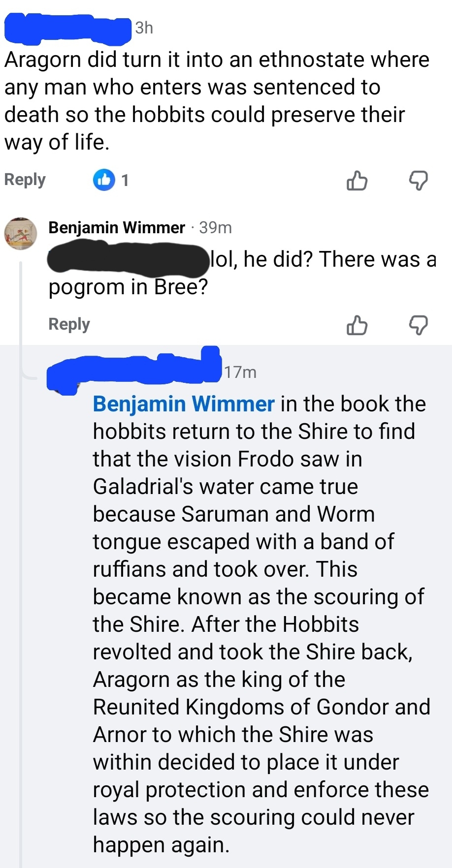Thumbs up the pogrom in Bree comment
Screen dimensions: 452x868
click(x=357, y=325)
